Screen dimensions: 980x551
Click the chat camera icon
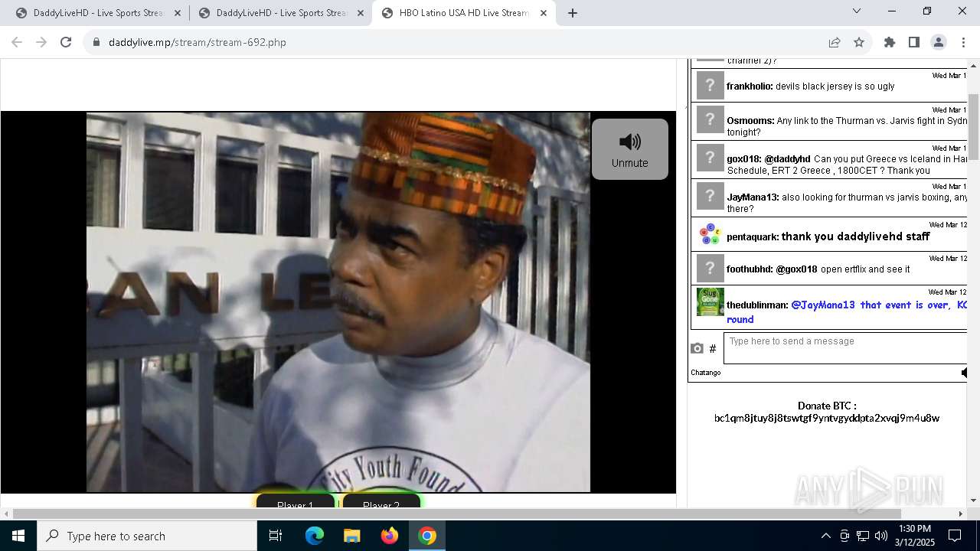point(697,348)
